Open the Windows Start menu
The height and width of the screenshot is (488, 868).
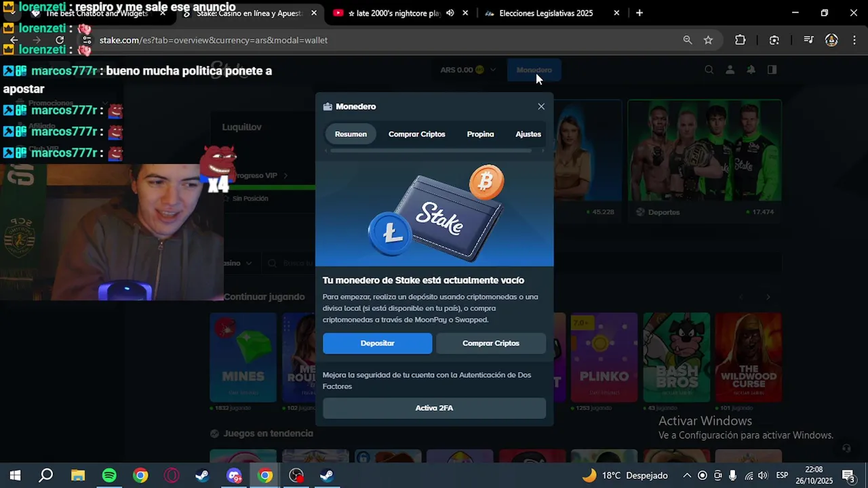(15, 476)
